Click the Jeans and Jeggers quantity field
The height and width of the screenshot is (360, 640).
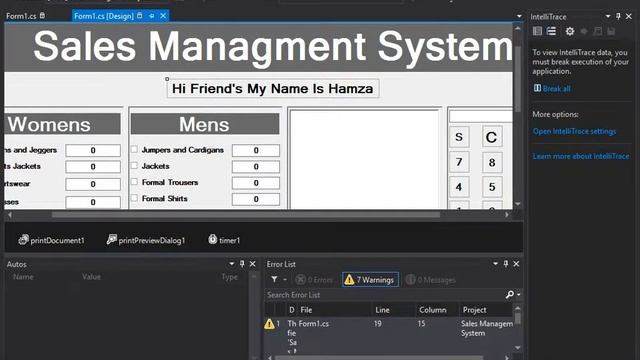(x=93, y=150)
